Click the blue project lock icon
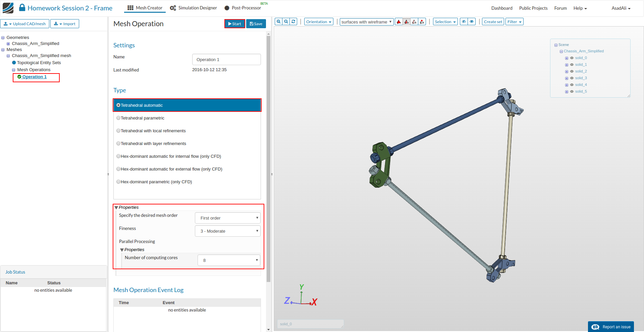The image size is (644, 332). point(22,8)
